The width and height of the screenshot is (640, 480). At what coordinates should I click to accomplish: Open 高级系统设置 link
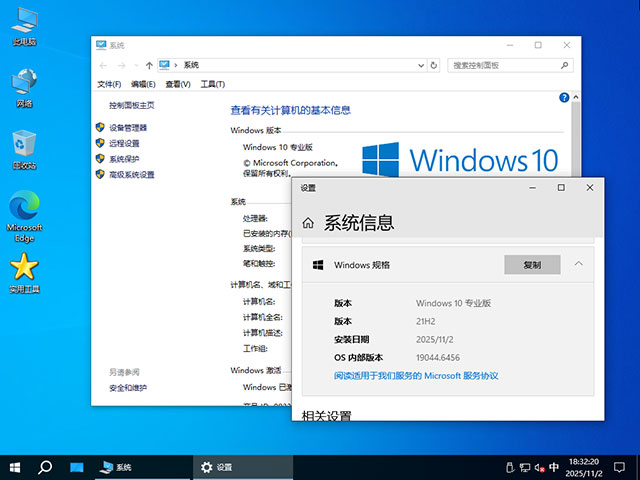(131, 175)
